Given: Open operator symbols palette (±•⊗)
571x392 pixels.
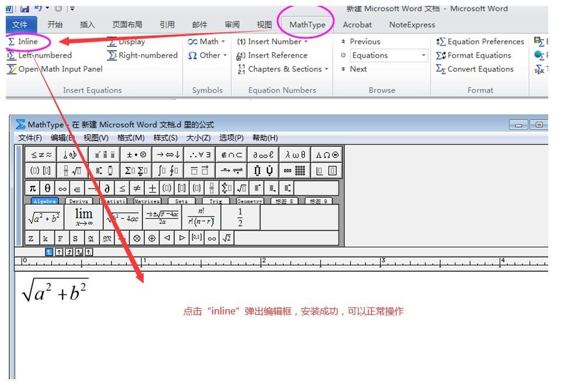Looking at the screenshot, I should coord(136,155).
